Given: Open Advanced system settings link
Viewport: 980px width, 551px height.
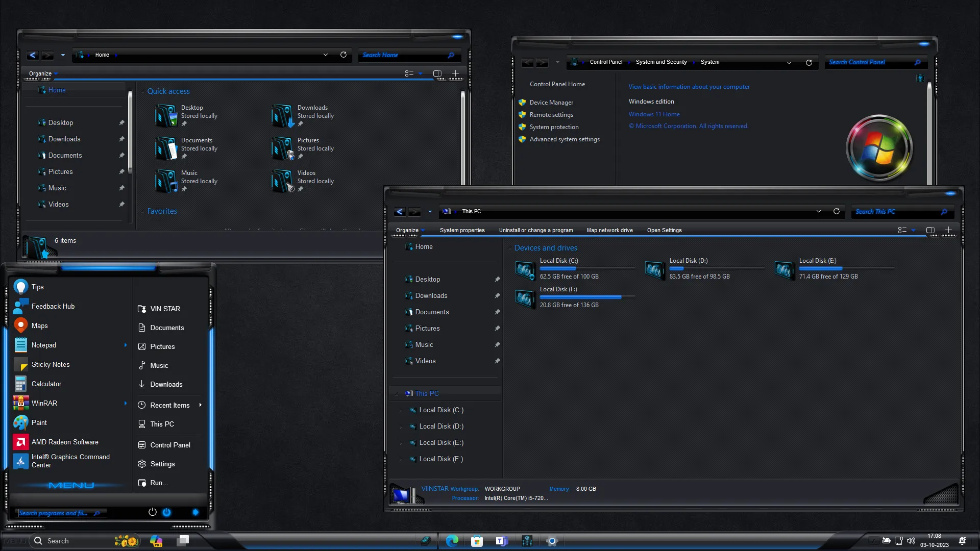Looking at the screenshot, I should [565, 139].
